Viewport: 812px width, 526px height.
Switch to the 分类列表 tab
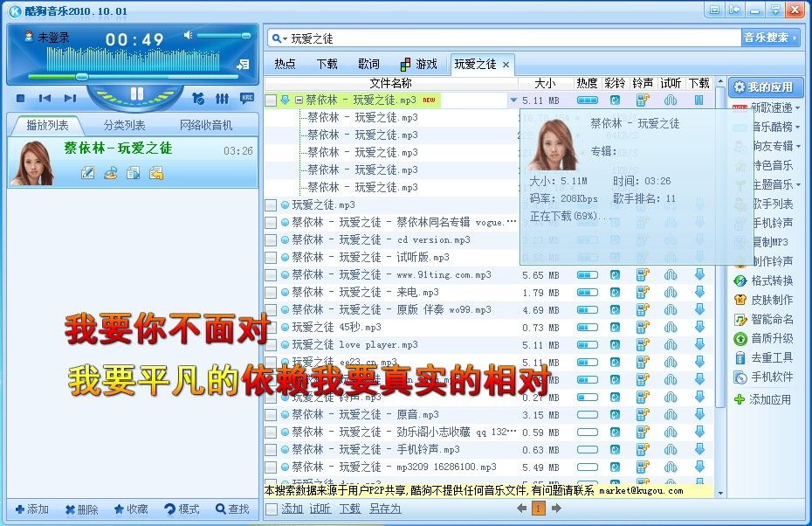pos(124,125)
